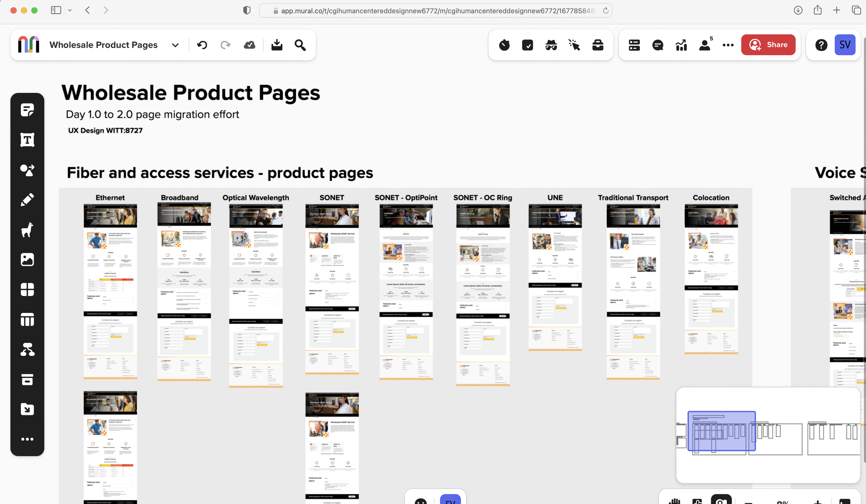Click the blue viewport in the minimap
This screenshot has width=866, height=504.
tap(721, 431)
